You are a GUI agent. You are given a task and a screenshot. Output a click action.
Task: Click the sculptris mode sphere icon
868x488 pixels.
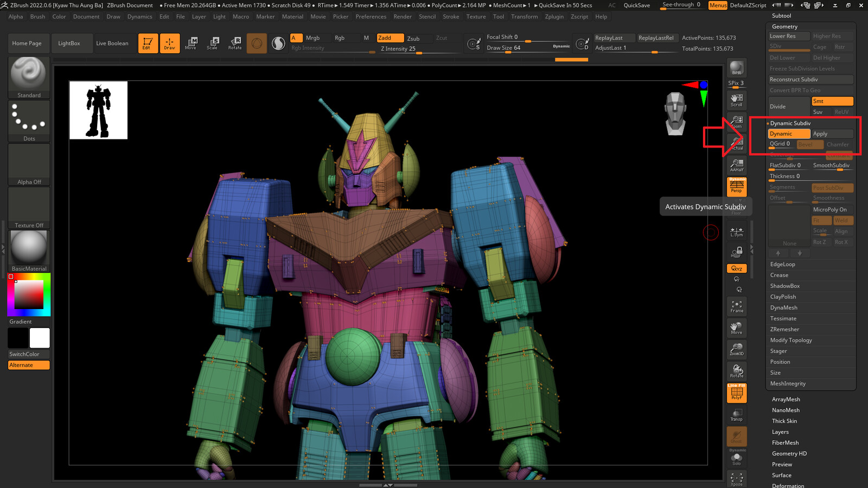[x=257, y=43]
